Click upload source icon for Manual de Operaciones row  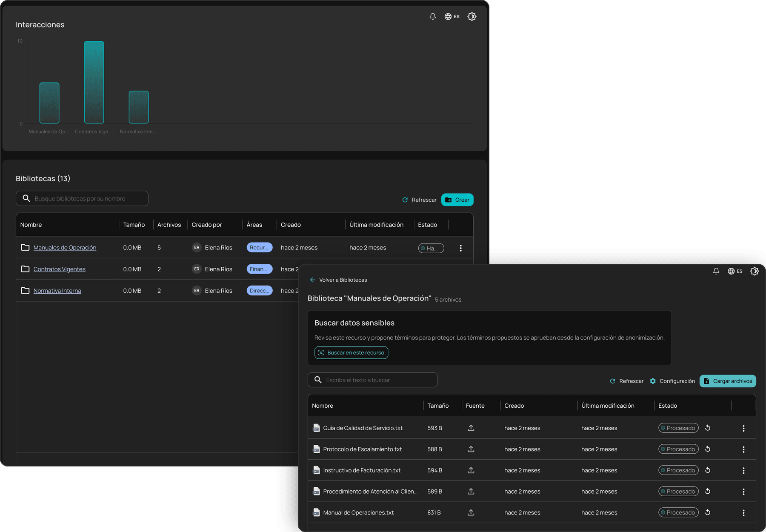[x=471, y=513]
